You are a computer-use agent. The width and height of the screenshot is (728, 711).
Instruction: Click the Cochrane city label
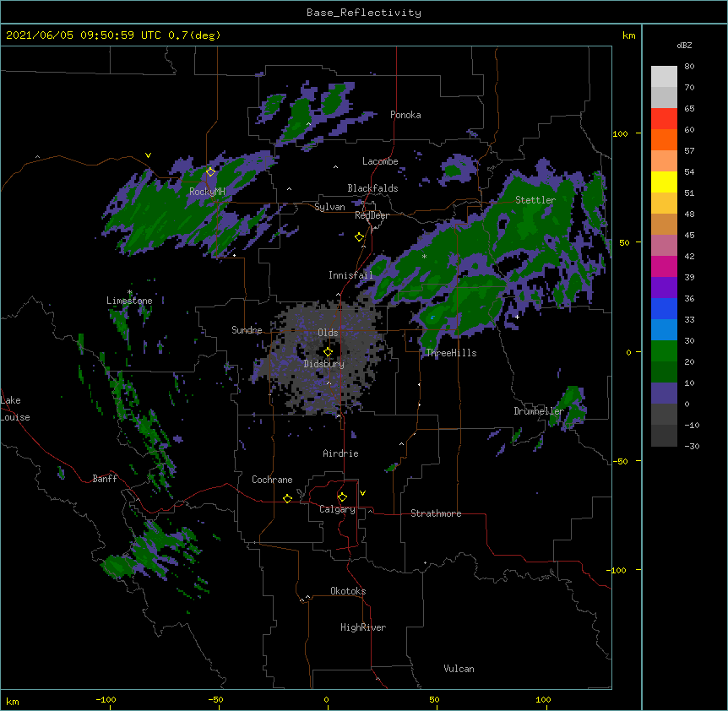(272, 480)
